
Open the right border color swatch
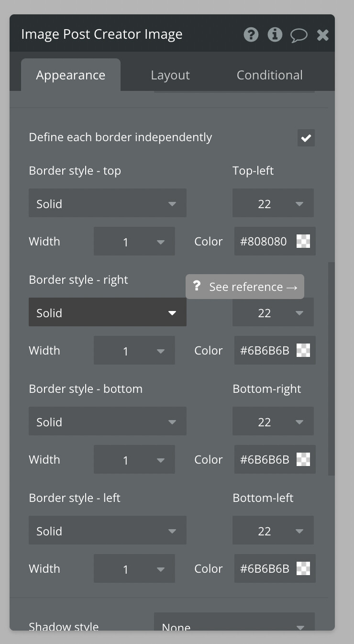click(303, 350)
